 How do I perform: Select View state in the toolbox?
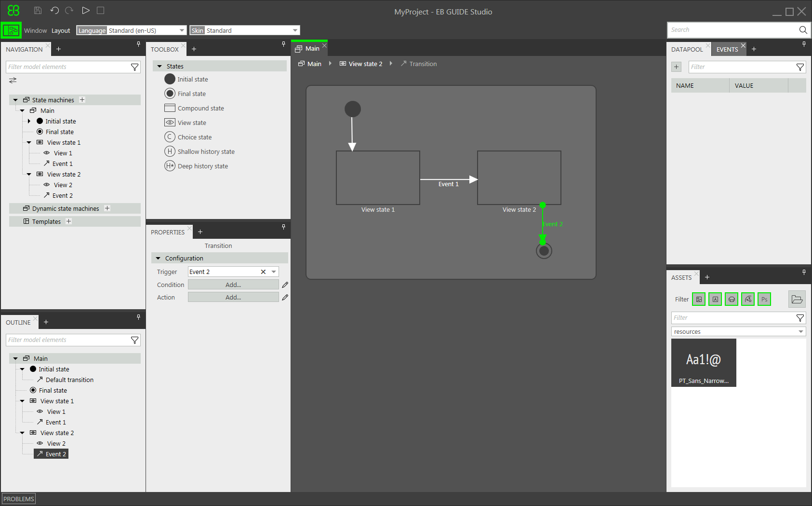click(x=186, y=123)
